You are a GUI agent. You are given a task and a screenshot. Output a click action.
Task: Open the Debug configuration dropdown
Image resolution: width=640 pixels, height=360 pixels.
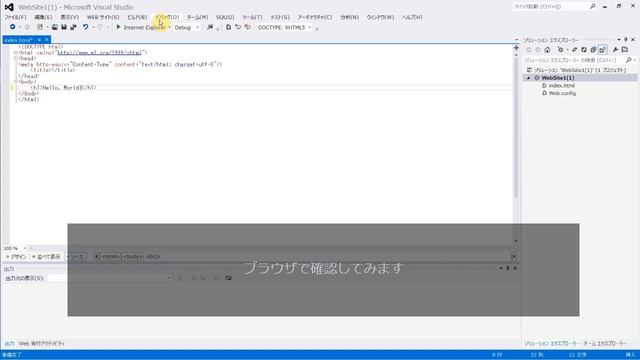pyautogui.click(x=187, y=27)
